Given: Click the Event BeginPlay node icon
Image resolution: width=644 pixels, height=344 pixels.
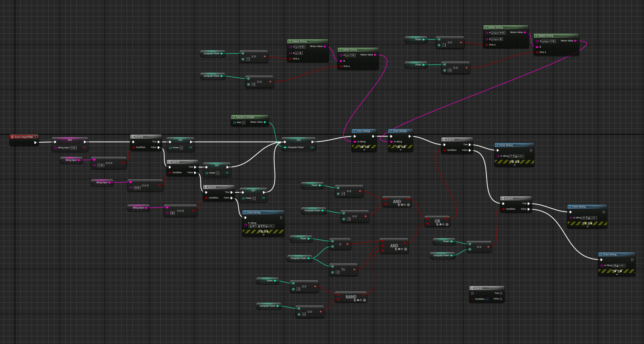Looking at the screenshot, I should pyautogui.click(x=12, y=137).
